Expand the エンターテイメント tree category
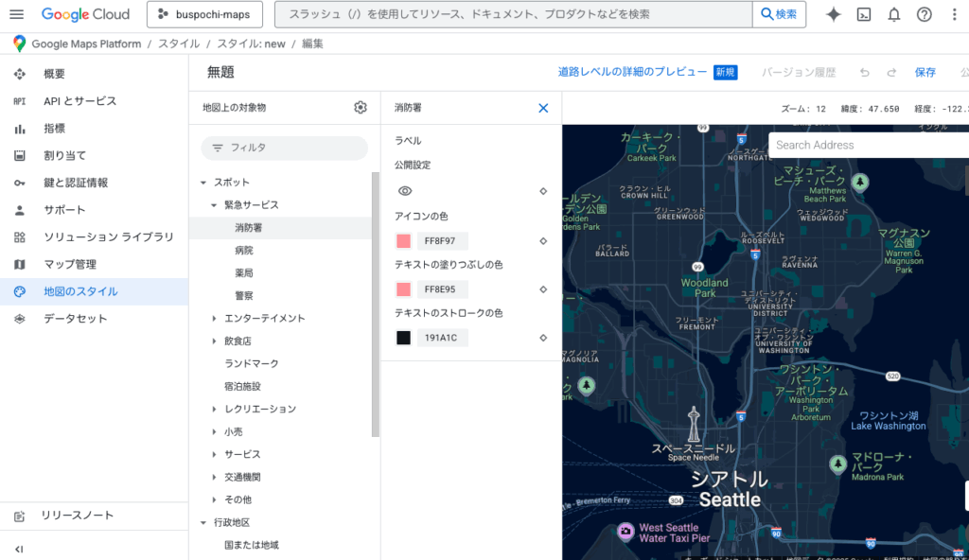Viewport: 969px width, 560px height. (215, 319)
